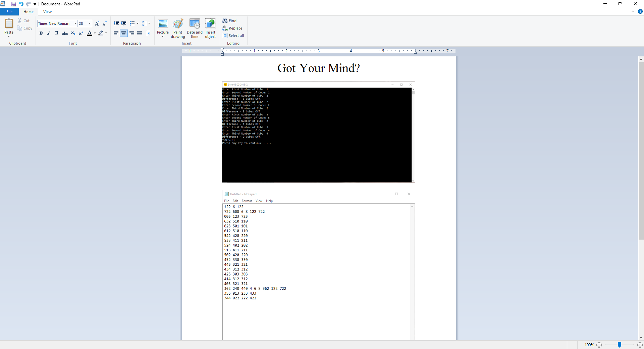Open the text color dropdown arrow
The image size is (644, 349).
95,33
